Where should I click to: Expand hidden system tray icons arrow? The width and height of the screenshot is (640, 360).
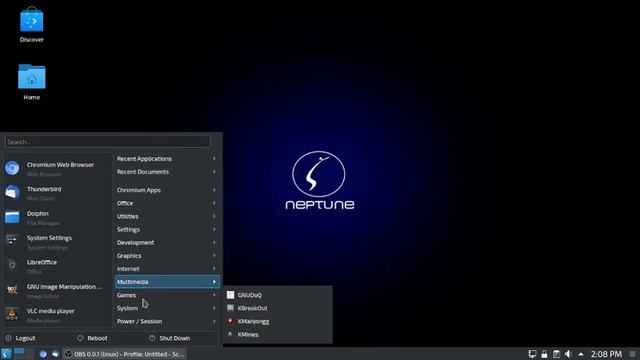(x=581, y=354)
